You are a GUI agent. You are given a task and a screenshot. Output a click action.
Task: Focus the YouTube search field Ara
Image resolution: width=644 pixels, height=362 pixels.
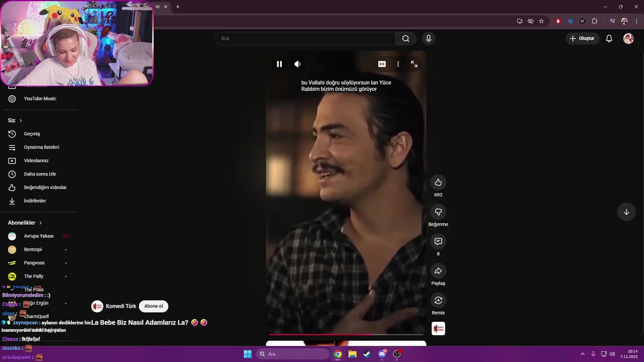pyautogui.click(x=305, y=39)
